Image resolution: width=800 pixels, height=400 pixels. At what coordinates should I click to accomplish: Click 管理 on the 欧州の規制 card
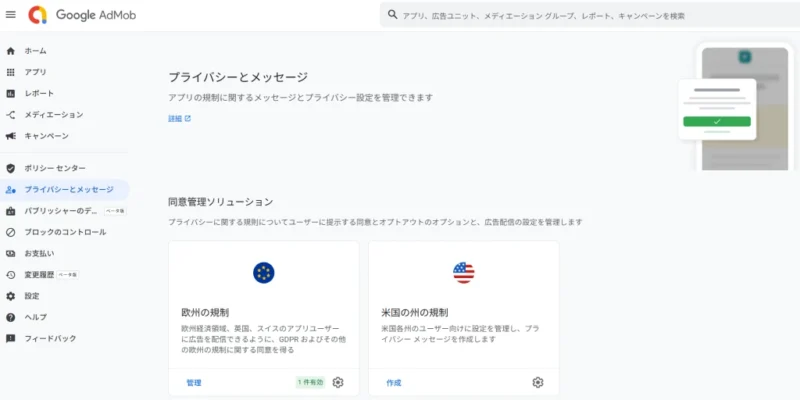194,383
